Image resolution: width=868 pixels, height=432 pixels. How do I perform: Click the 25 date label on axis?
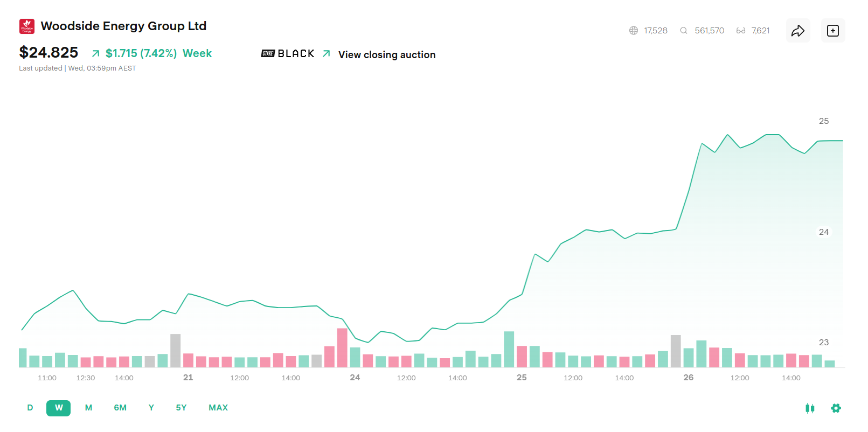tap(522, 378)
